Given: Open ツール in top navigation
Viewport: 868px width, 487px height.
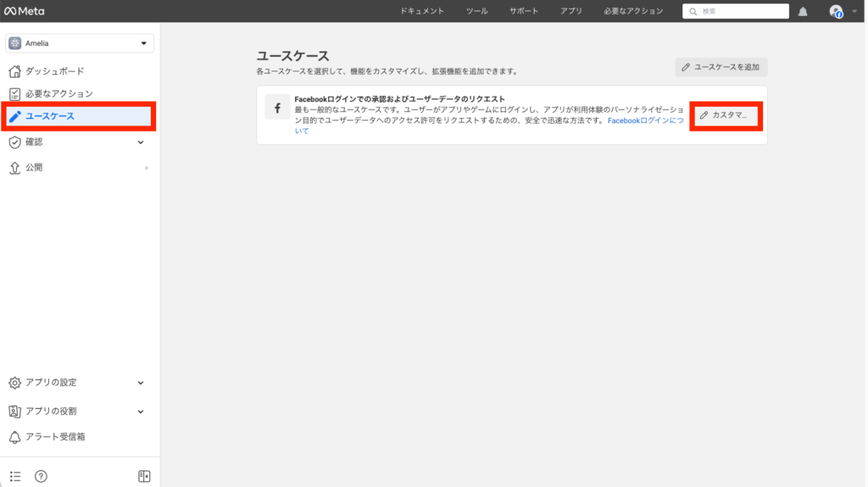Looking at the screenshot, I should tap(476, 11).
